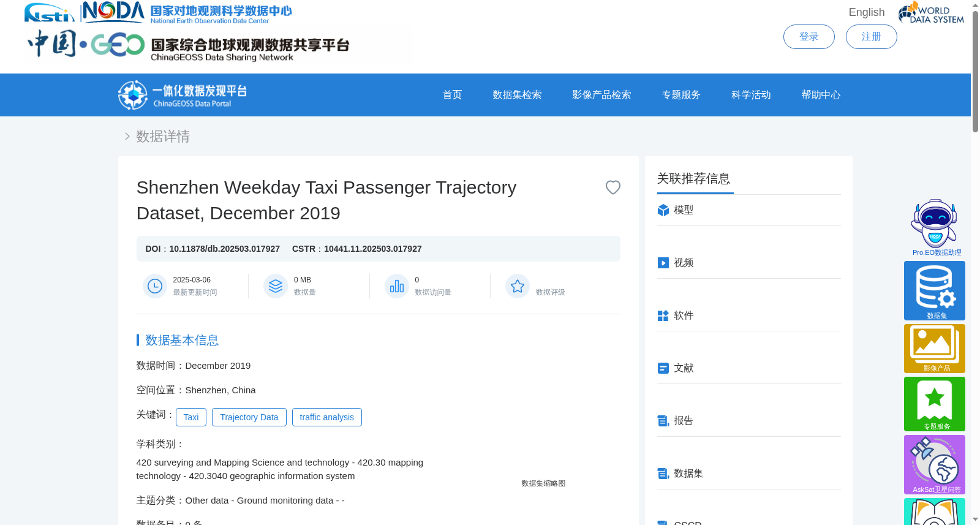Click the 报告 recommendation label
Screen dimensions: 980x525
[684, 421]
